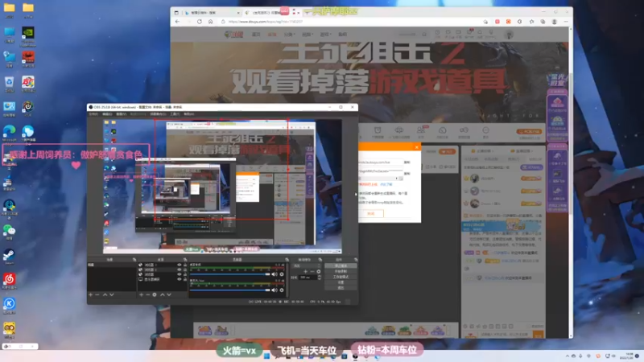Lock the third browser source in OBS
The image size is (644, 362).
click(x=185, y=274)
